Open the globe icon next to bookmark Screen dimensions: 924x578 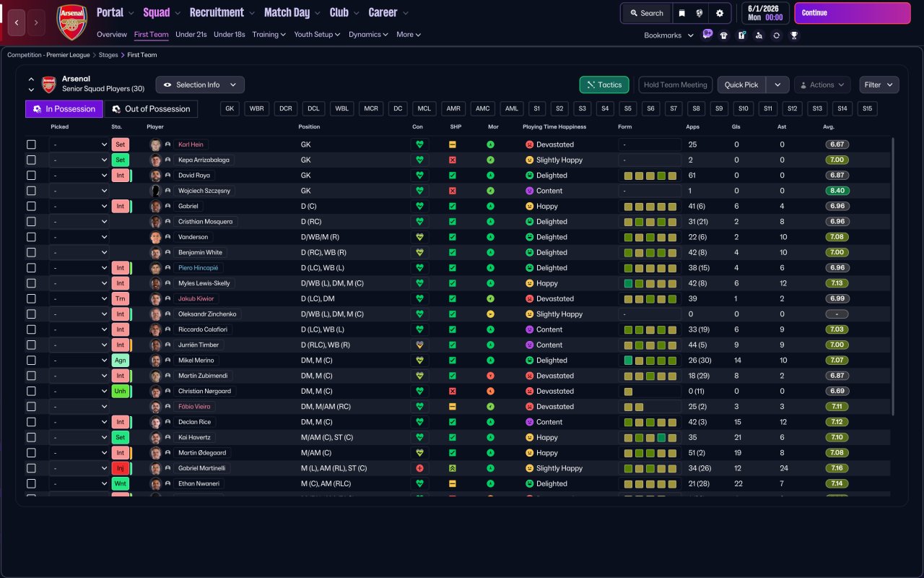[x=699, y=13]
